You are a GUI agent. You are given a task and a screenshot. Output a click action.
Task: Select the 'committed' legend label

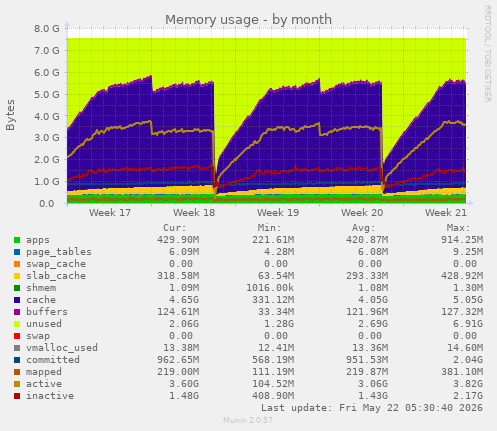tap(53, 360)
